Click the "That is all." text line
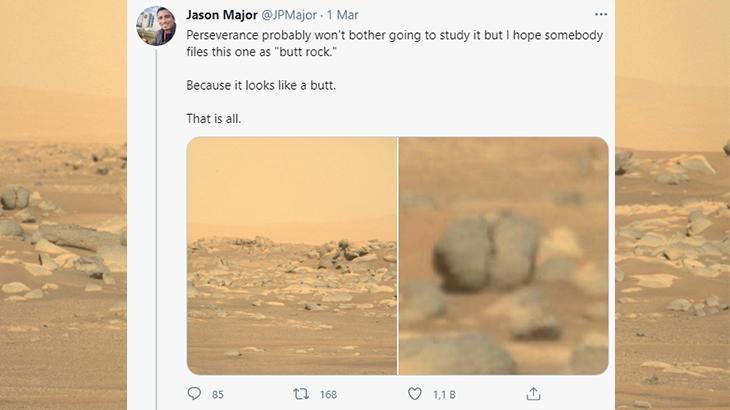The image size is (730, 410). click(214, 119)
